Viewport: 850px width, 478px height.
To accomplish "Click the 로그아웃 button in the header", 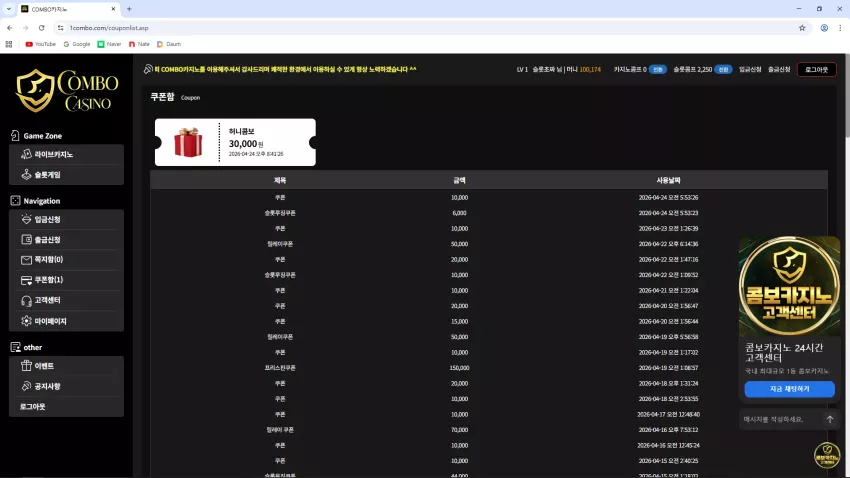I will pyautogui.click(x=816, y=69).
